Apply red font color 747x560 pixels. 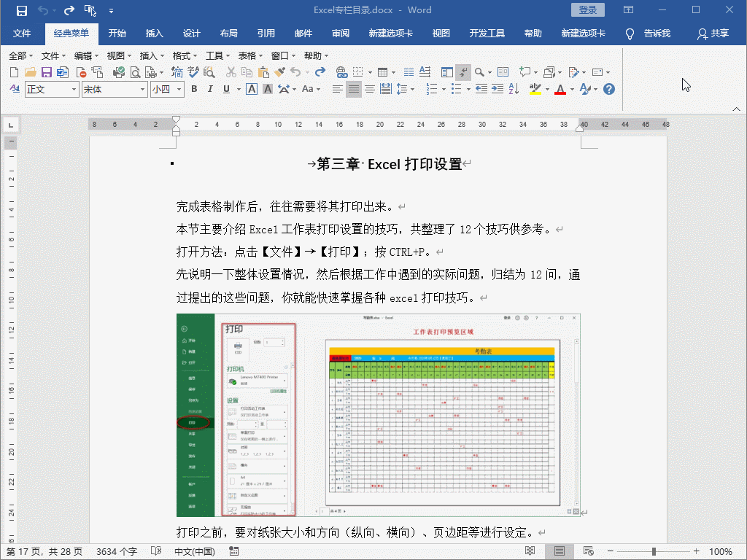coord(560,89)
